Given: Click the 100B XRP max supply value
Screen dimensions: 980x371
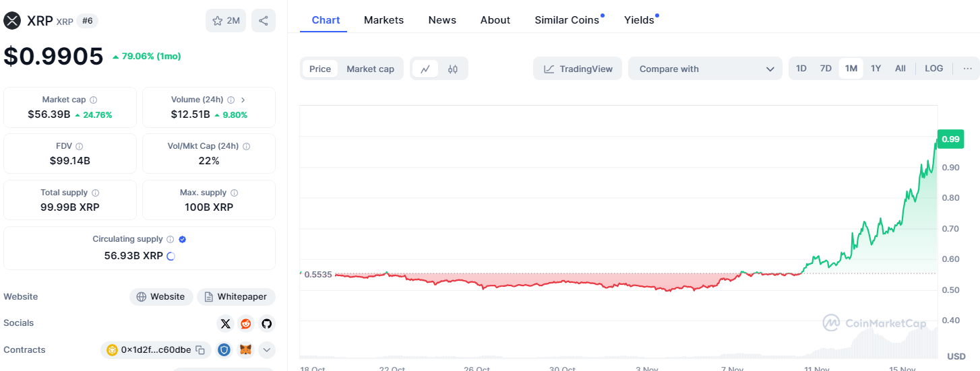Looking at the screenshot, I should pos(209,207).
